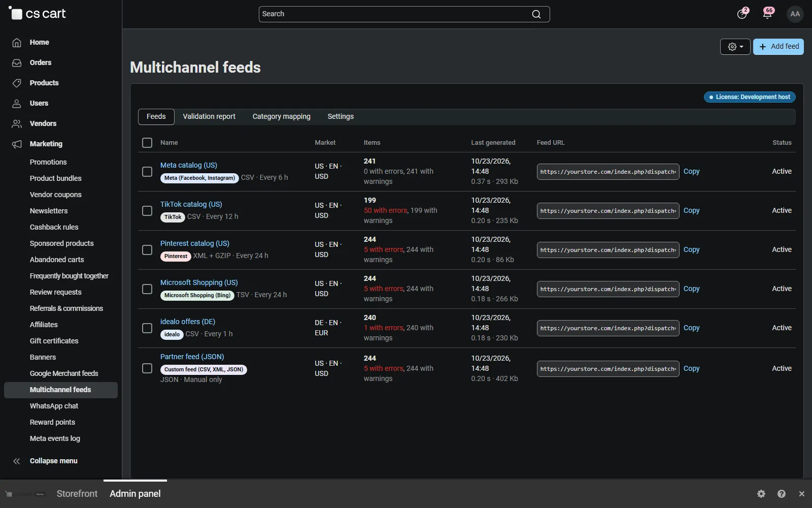
Task: Click the Add feed button
Action: (779, 47)
